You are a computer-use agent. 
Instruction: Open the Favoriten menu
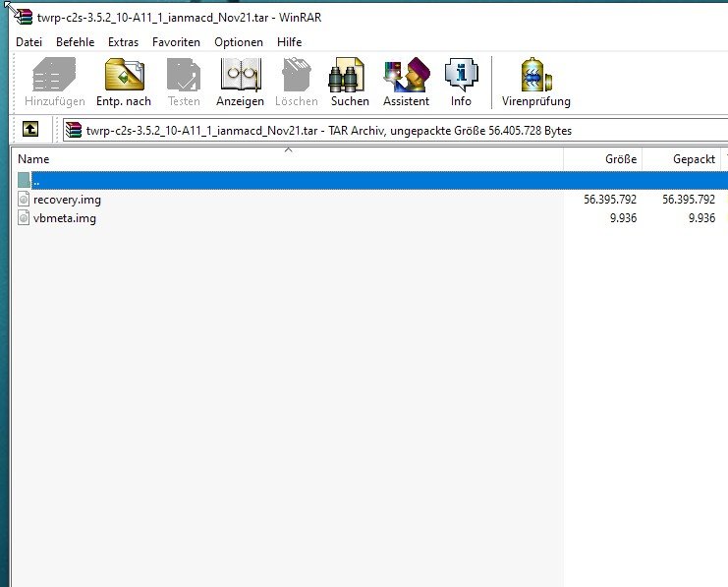point(177,42)
